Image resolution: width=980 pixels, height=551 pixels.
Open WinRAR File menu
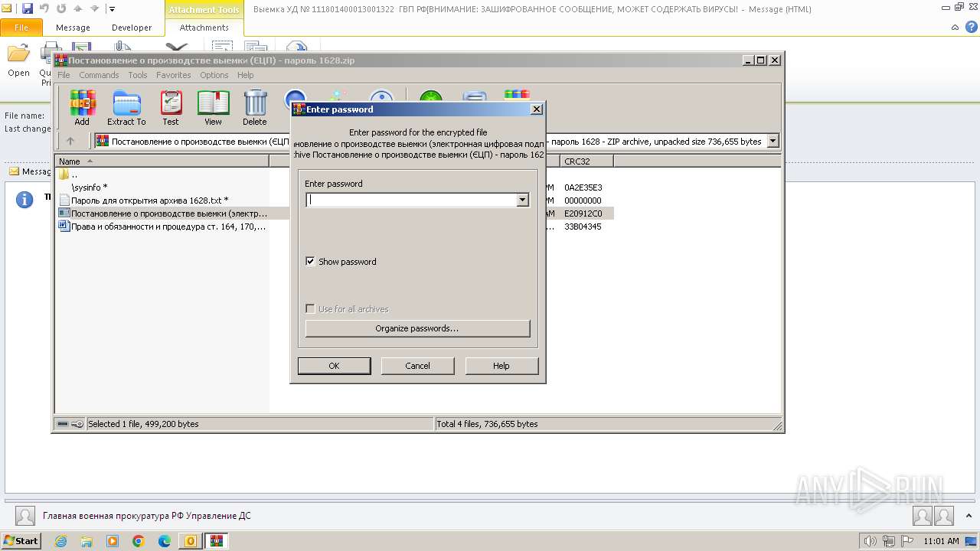click(64, 75)
